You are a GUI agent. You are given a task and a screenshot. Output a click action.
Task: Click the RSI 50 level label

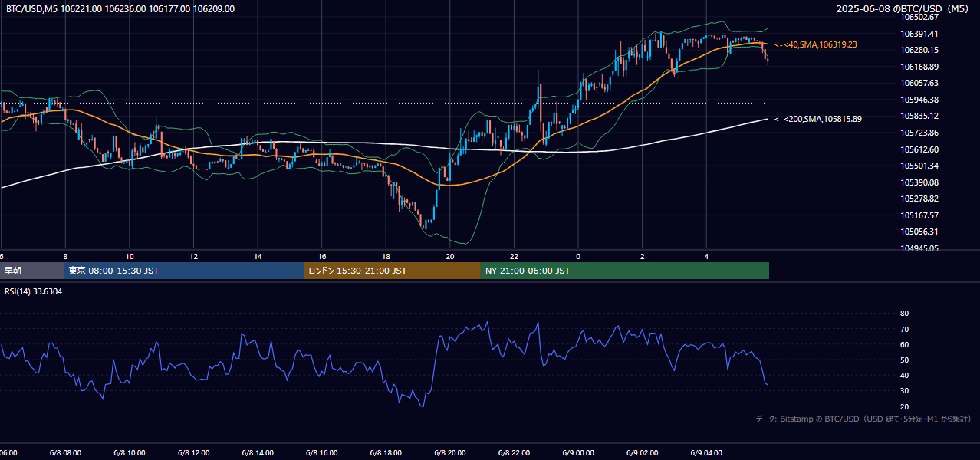[905, 360]
